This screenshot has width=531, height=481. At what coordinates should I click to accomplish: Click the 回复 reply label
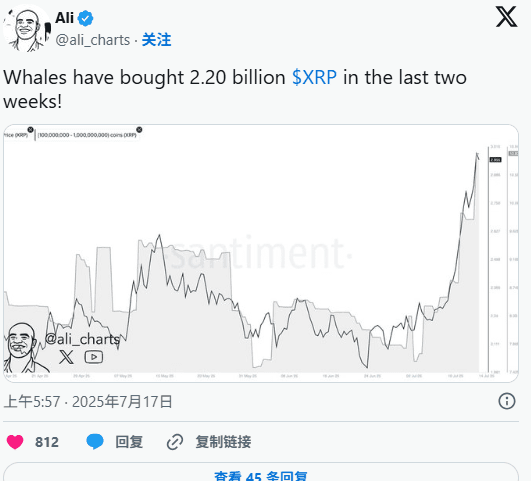129,442
